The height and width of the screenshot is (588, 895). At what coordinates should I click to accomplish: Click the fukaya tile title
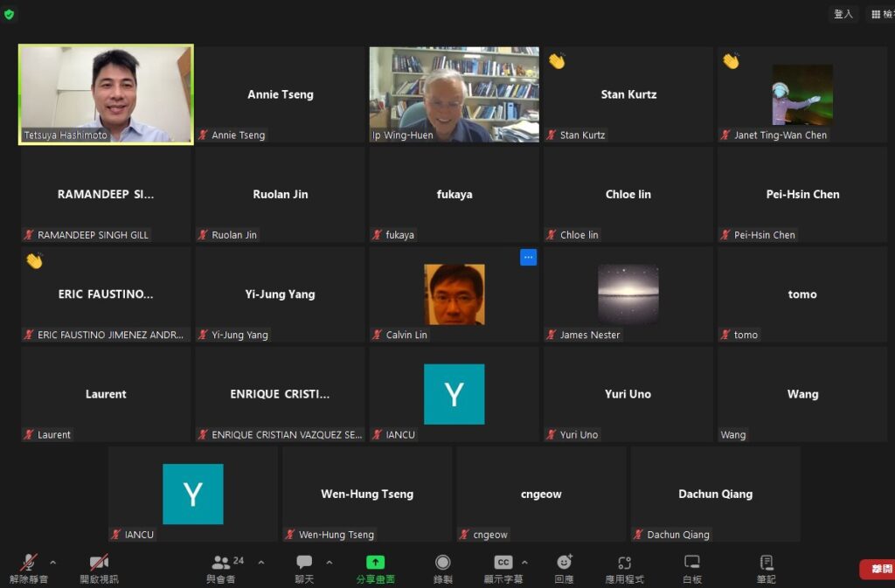point(454,195)
